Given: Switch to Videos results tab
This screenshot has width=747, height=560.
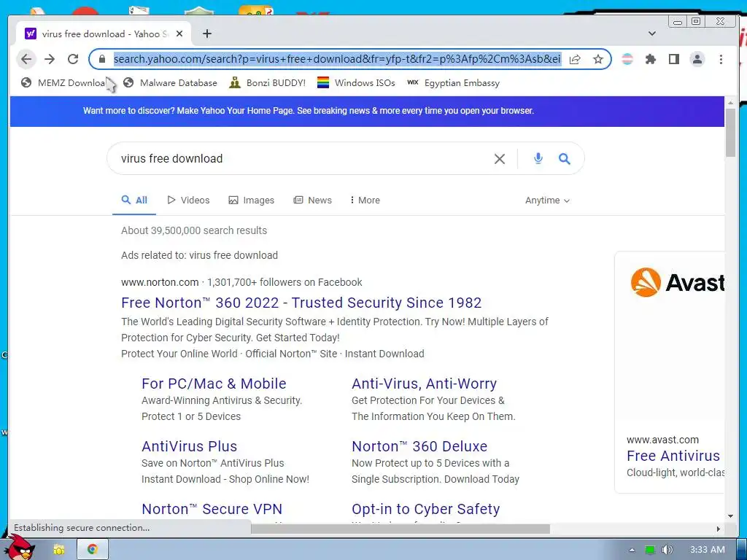Looking at the screenshot, I should [x=189, y=201].
